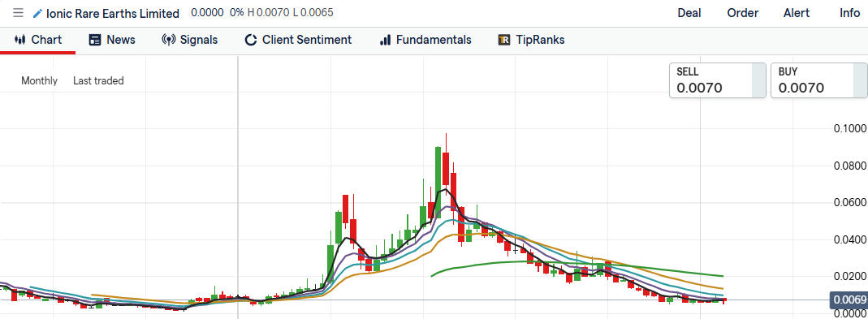Switch to the Chart tab
Viewport: 868px width, 319px height.
point(38,40)
